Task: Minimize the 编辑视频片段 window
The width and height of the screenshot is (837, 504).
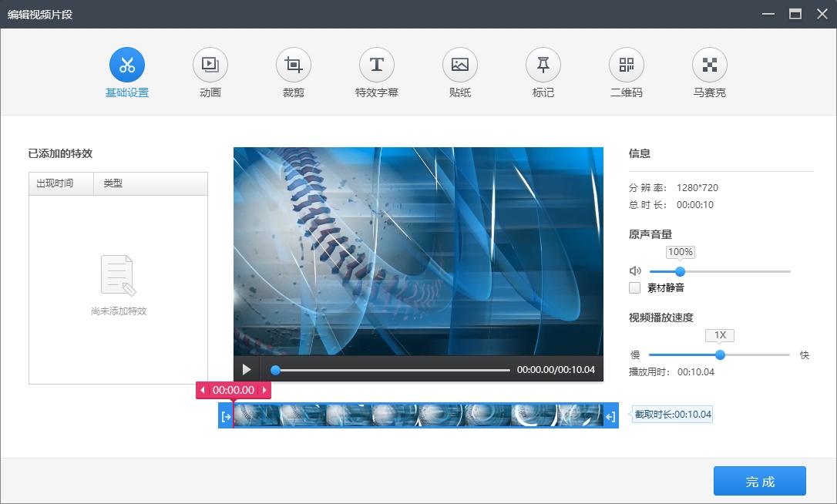Action: 768,14
